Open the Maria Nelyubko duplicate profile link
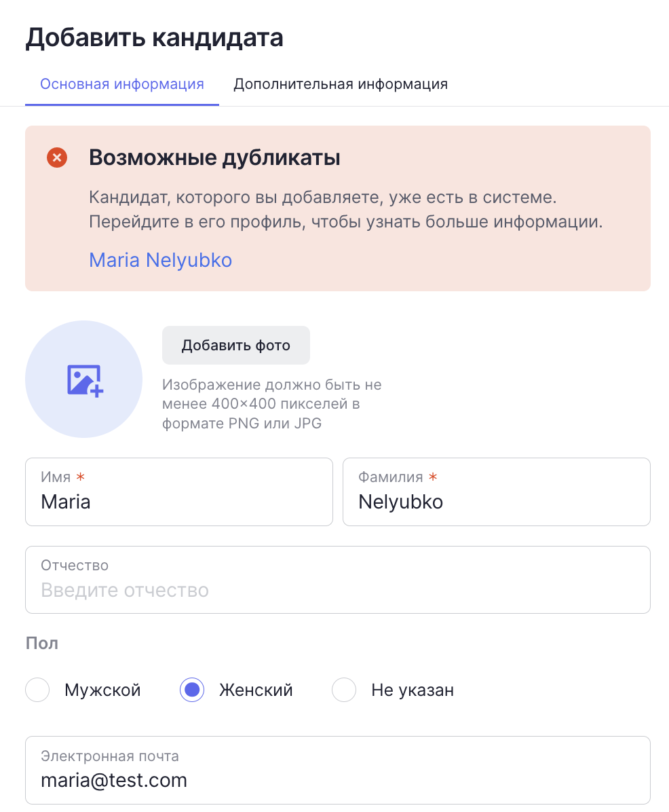 pyautogui.click(x=160, y=260)
